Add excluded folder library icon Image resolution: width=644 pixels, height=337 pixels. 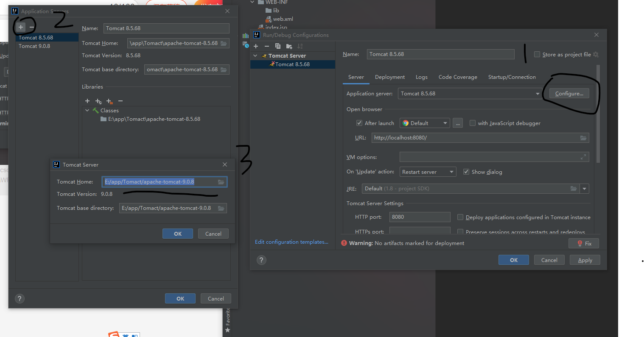[109, 101]
